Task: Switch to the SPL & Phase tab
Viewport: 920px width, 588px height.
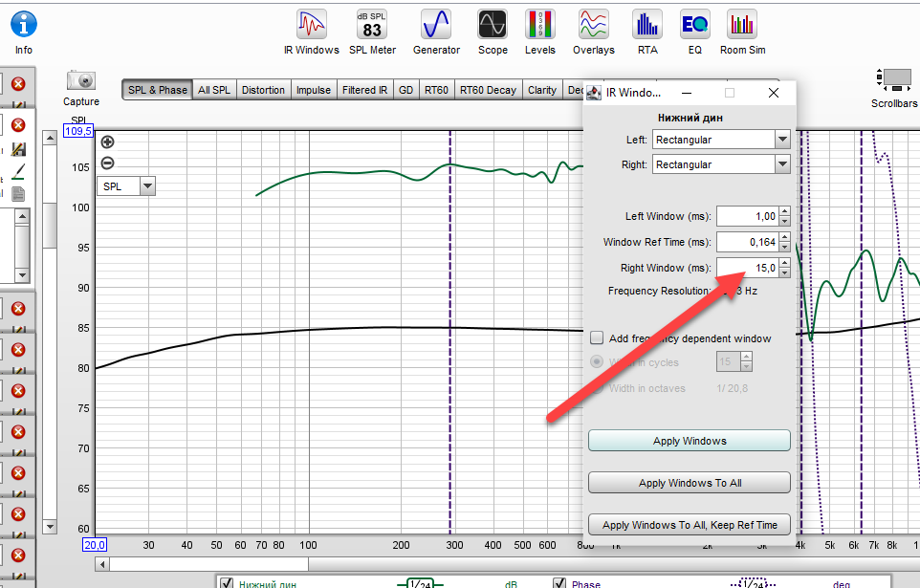Action: coord(157,90)
